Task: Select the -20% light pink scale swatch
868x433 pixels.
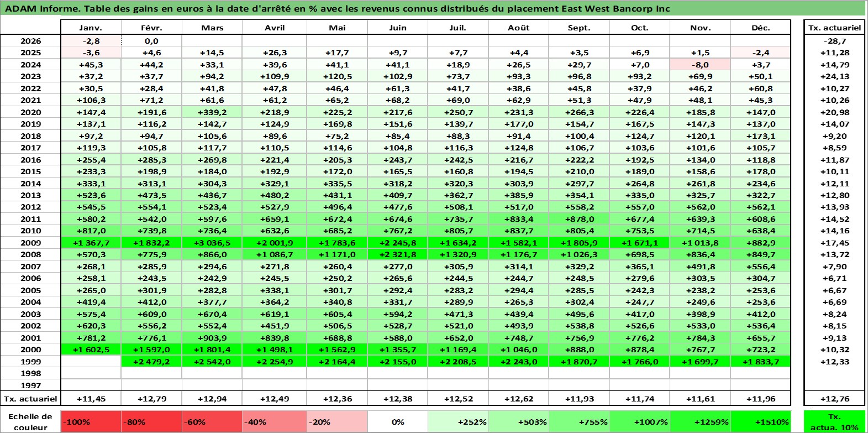Action: pos(336,421)
